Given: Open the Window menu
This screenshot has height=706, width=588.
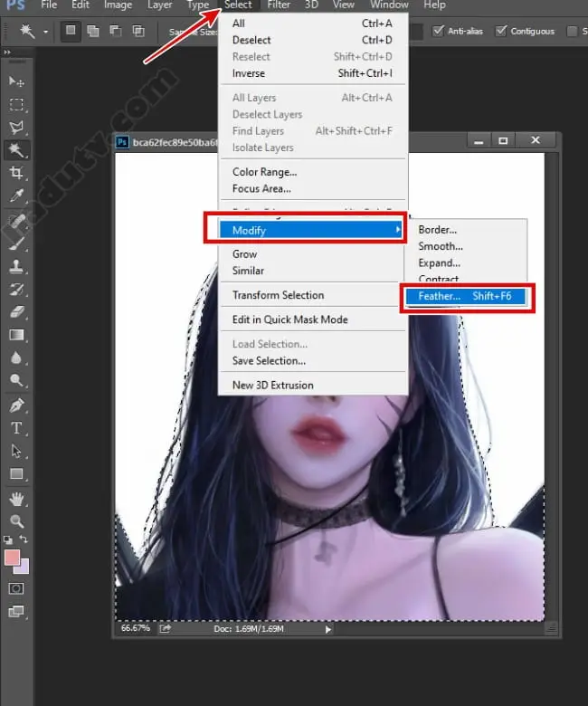Looking at the screenshot, I should point(389,5).
